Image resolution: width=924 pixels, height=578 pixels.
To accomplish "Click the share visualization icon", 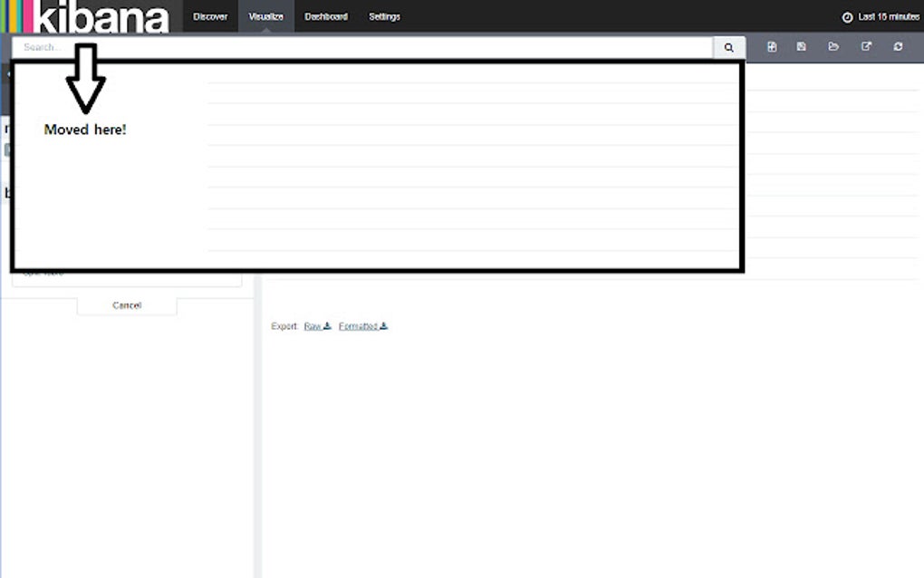I will [865, 46].
